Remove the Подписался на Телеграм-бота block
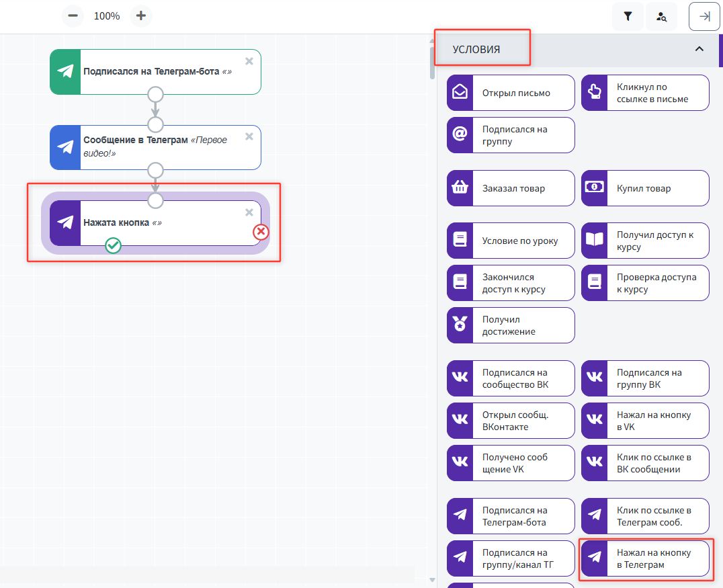 pos(249,61)
